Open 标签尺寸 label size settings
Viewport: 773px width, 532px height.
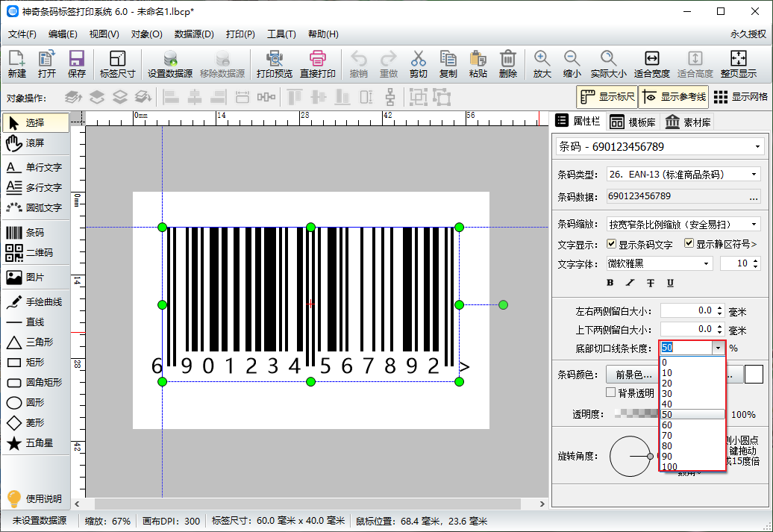(x=117, y=64)
